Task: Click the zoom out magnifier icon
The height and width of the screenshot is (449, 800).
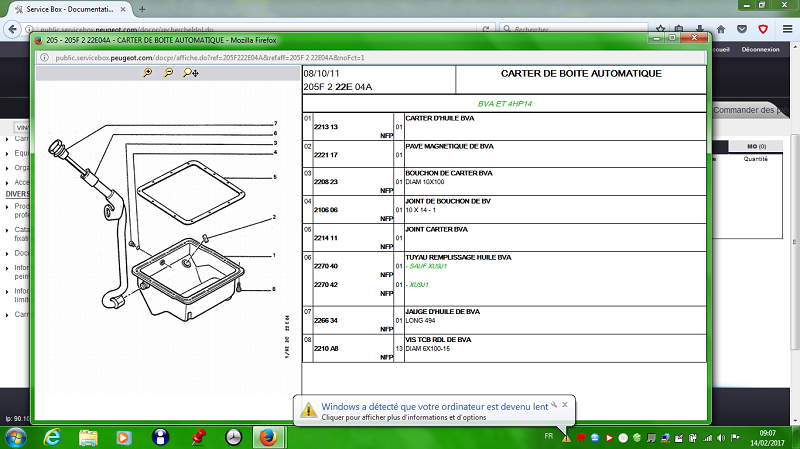Action: 168,73
